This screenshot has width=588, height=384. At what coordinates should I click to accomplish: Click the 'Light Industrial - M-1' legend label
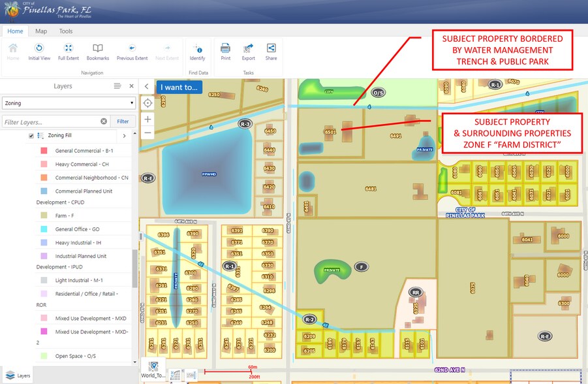[79, 280]
